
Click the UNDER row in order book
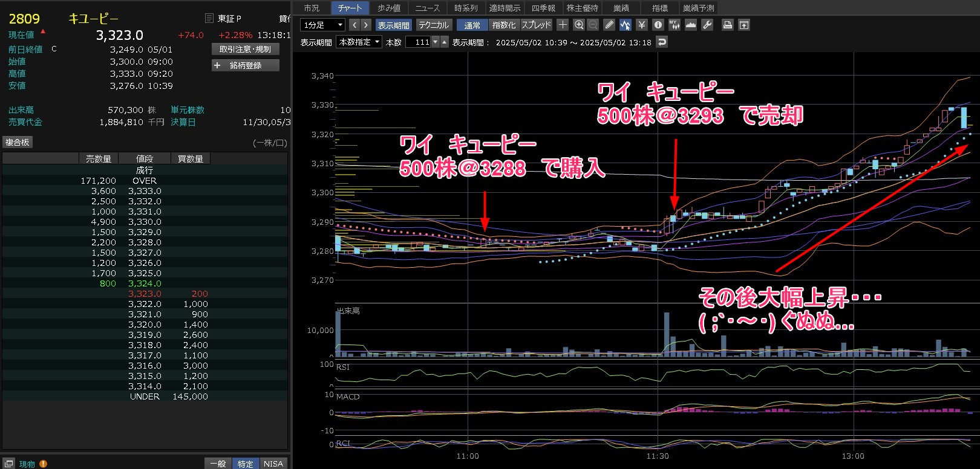pos(145,396)
